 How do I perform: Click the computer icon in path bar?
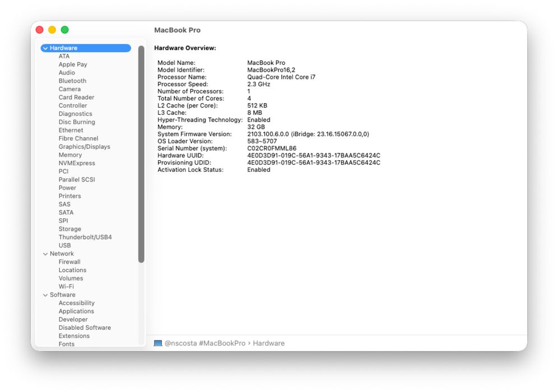coord(158,343)
